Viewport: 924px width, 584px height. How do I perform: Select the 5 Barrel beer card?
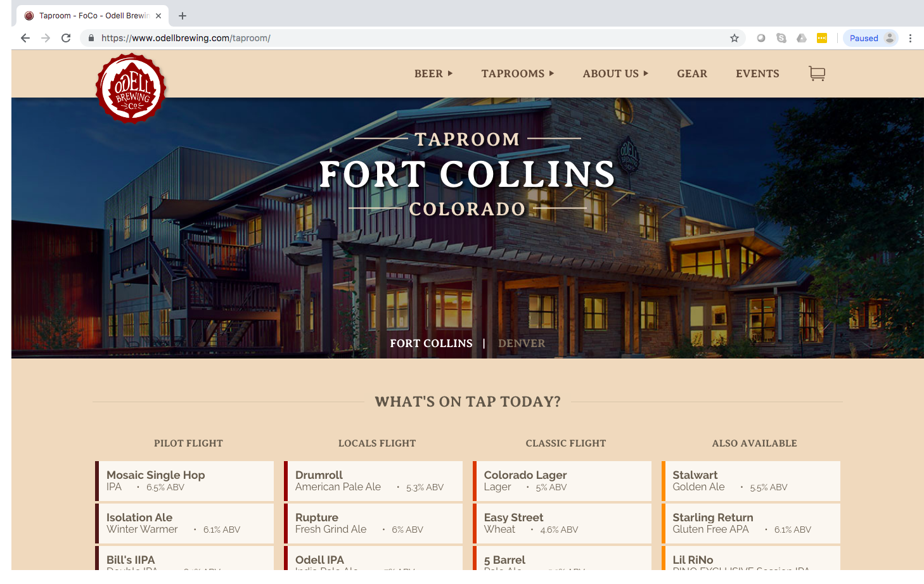click(x=562, y=558)
